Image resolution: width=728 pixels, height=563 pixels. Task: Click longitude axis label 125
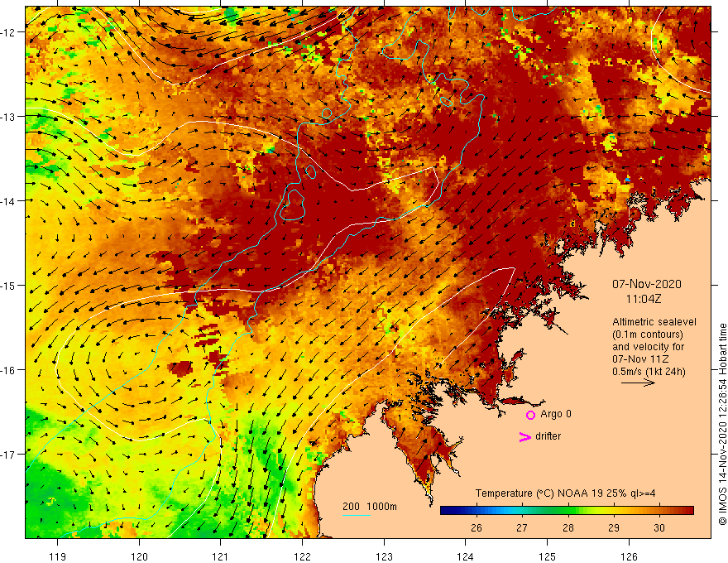click(547, 556)
